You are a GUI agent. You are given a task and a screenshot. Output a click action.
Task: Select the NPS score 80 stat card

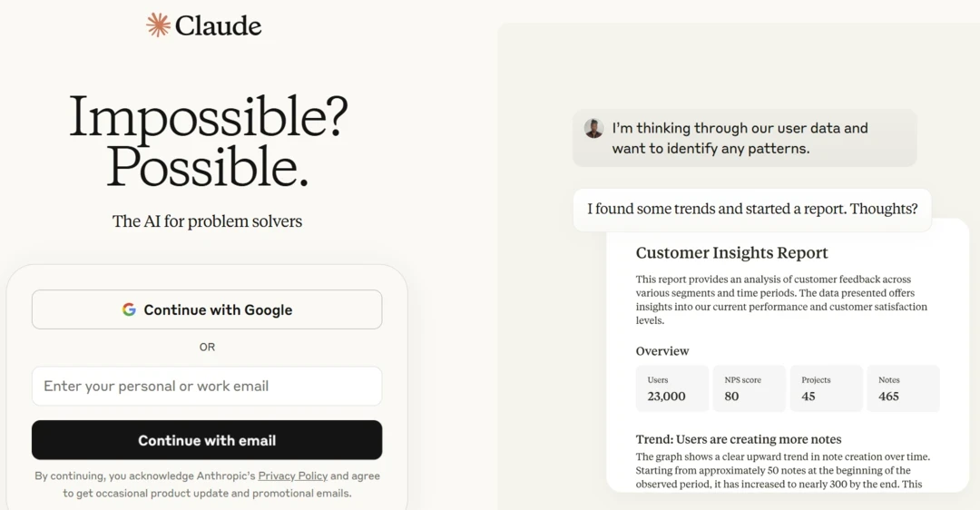[750, 388]
